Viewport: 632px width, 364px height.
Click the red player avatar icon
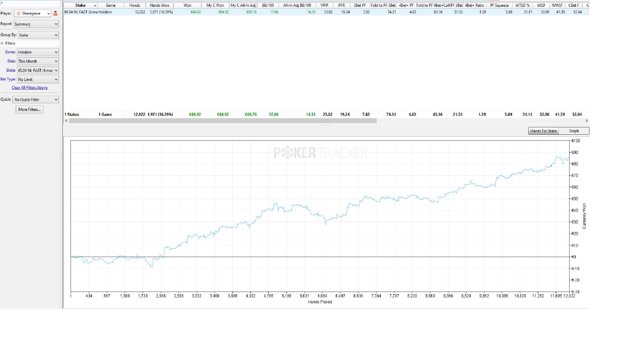point(55,13)
